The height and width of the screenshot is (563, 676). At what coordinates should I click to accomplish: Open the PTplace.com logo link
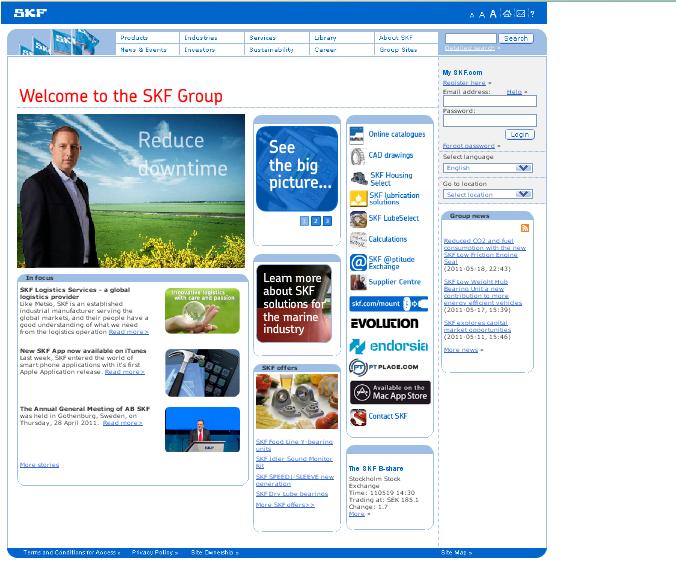[384, 367]
